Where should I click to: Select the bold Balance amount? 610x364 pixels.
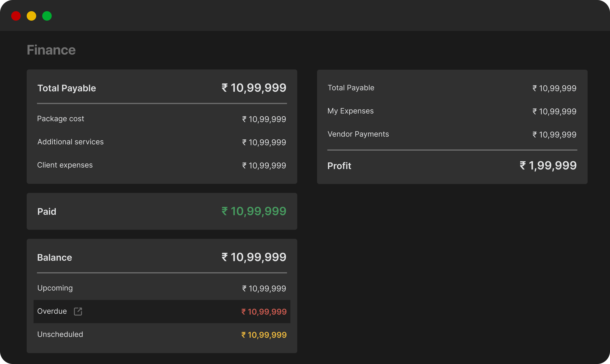(254, 257)
